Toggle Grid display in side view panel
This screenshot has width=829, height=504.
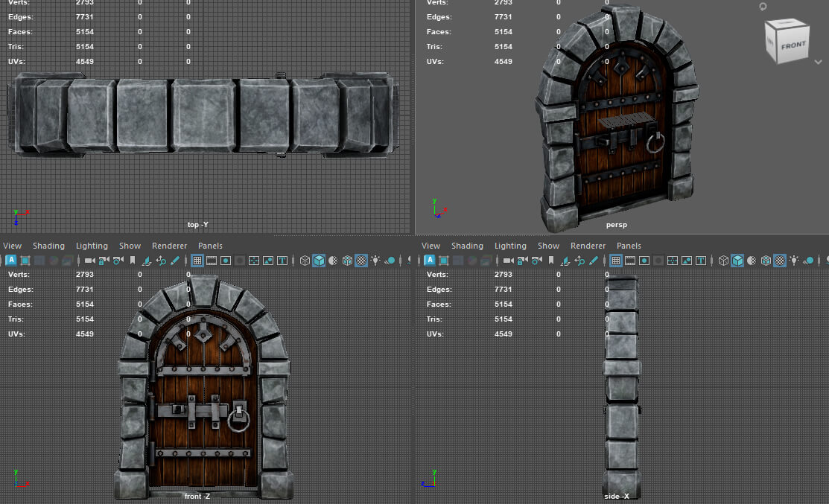pyautogui.click(x=616, y=261)
